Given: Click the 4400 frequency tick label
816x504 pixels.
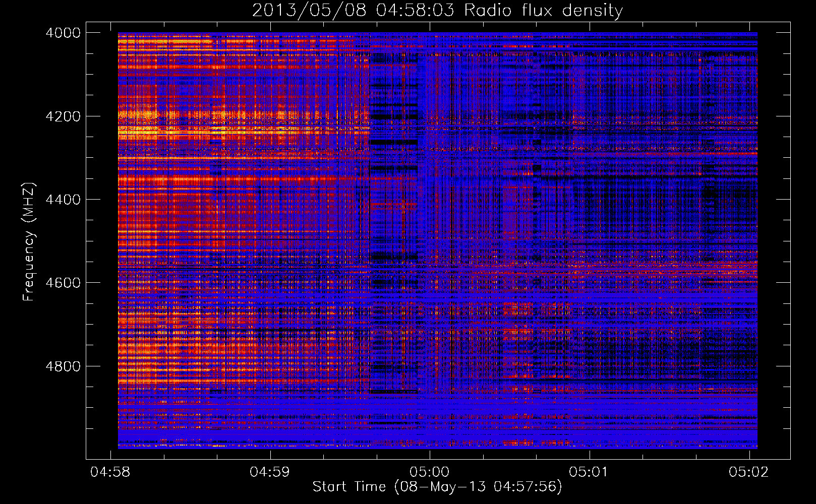Looking at the screenshot, I should 63,200.
